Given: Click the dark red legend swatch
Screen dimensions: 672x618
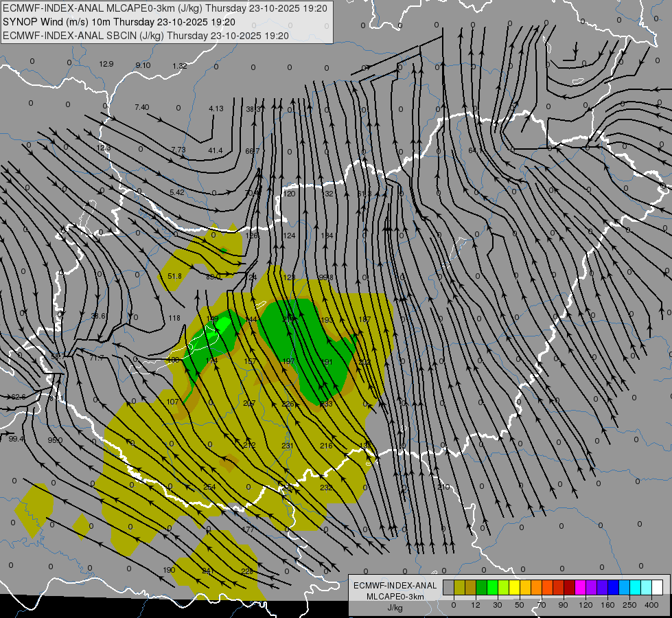Looking at the screenshot, I should pos(570,588).
